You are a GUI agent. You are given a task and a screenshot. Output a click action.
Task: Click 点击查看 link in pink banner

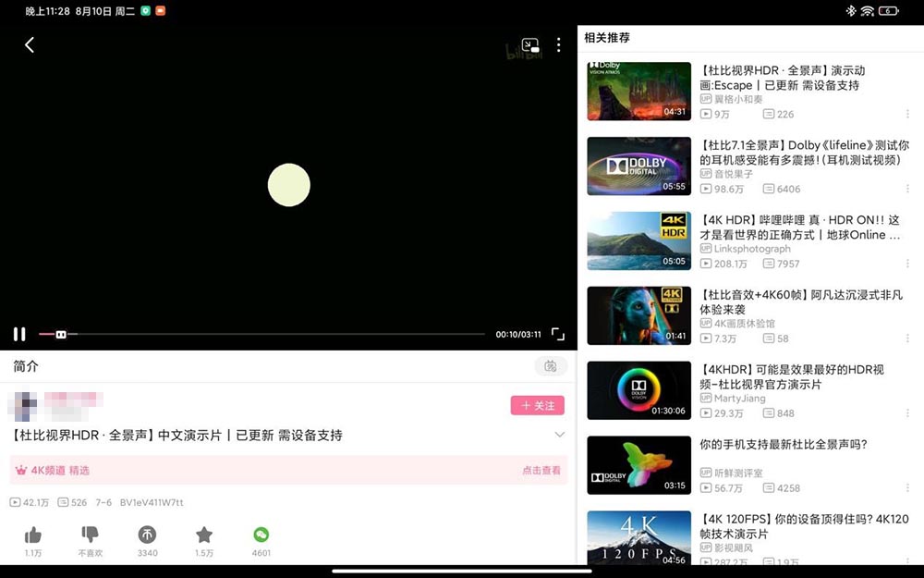541,471
